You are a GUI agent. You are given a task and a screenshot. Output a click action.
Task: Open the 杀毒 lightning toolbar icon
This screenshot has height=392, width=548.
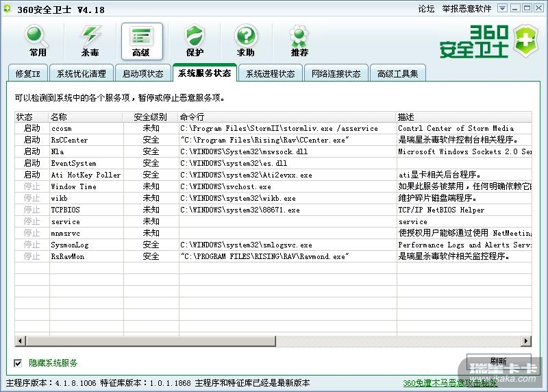coord(90,41)
